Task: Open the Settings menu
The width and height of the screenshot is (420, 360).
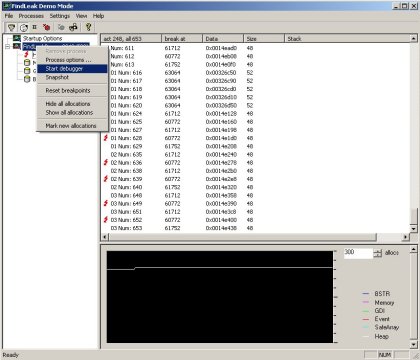Action: [x=60, y=16]
